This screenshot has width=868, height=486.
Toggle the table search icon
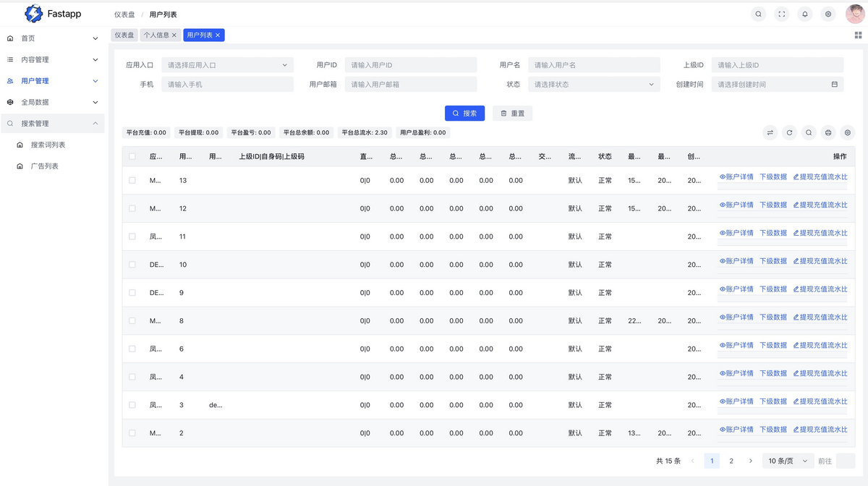click(x=809, y=133)
